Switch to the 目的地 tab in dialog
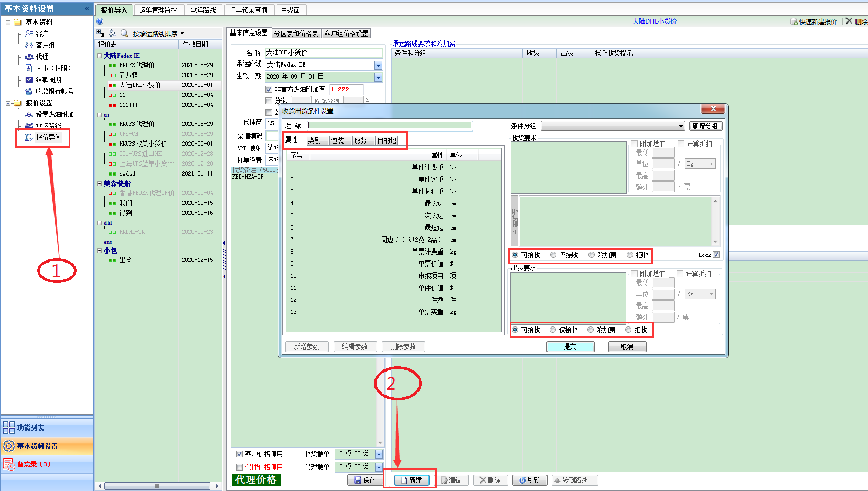 tap(387, 140)
